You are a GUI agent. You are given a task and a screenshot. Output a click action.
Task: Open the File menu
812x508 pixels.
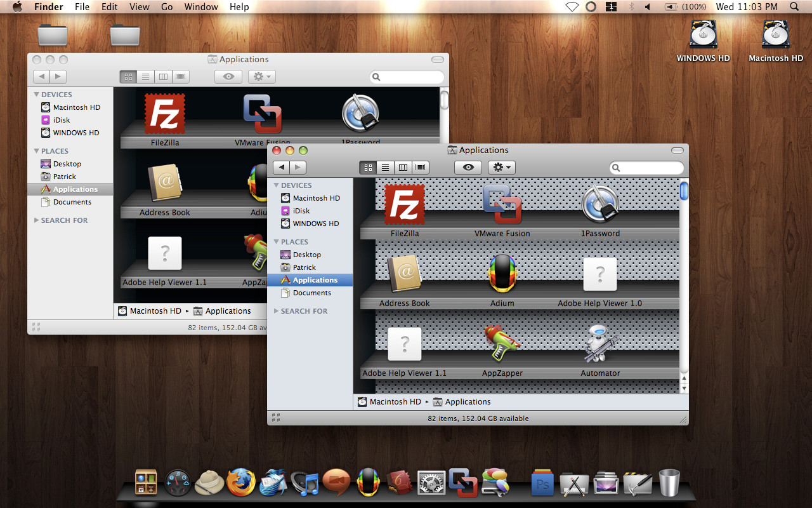(x=82, y=7)
